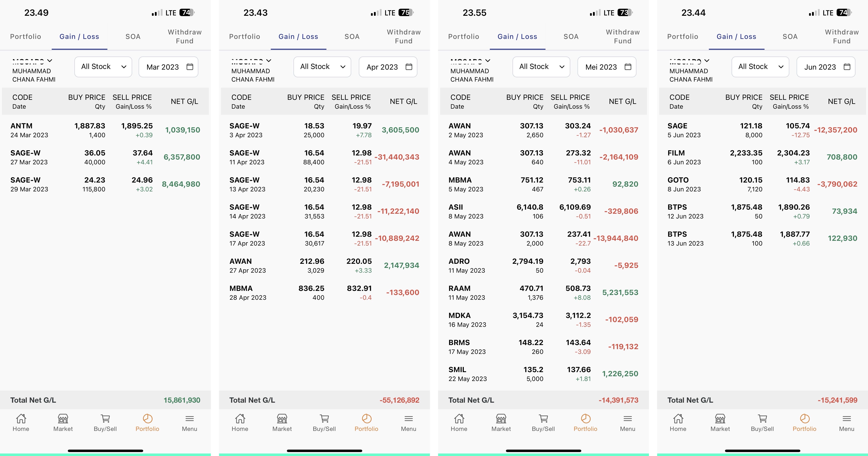This screenshot has height=456, width=868.
Task: Open the Buy/Sell cart icon on the Apr 2023 screen
Action: pyautogui.click(x=324, y=419)
